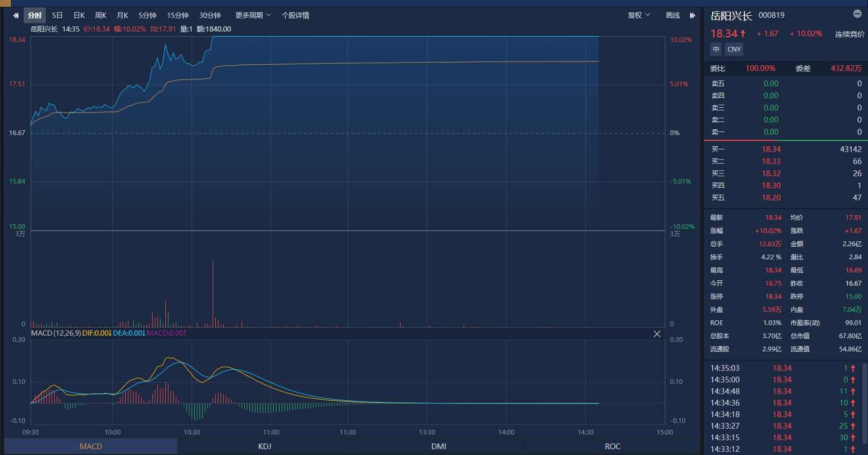The width and height of the screenshot is (868, 455).
Task: Click the 卖五 ask row
Action: [x=786, y=84]
